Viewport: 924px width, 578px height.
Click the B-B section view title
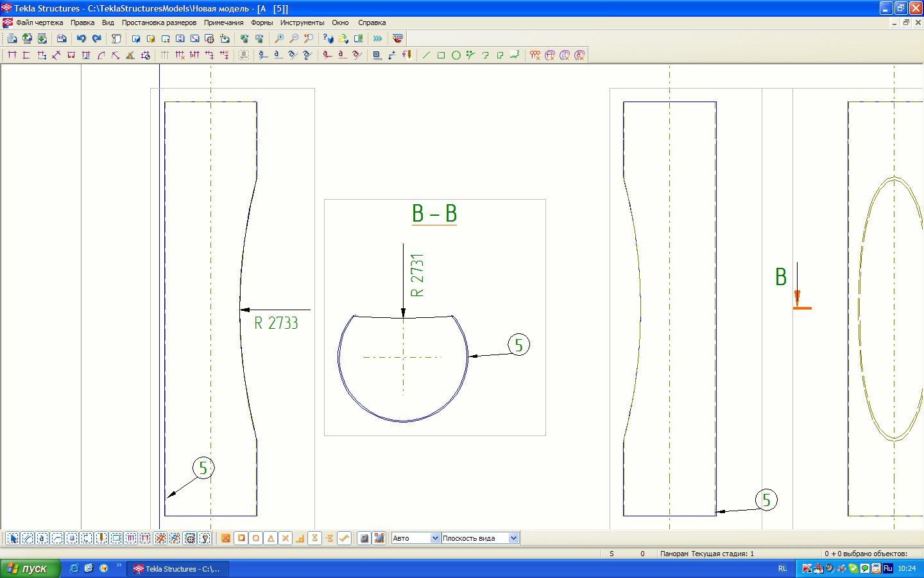[434, 213]
